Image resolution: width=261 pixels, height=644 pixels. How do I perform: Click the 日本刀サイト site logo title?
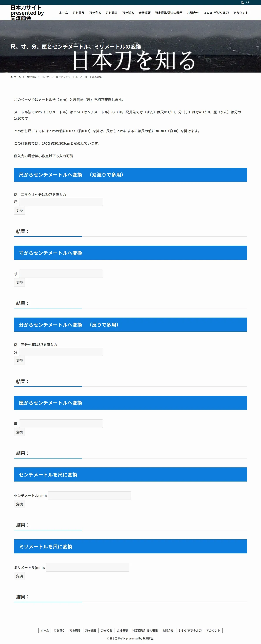[27, 13]
